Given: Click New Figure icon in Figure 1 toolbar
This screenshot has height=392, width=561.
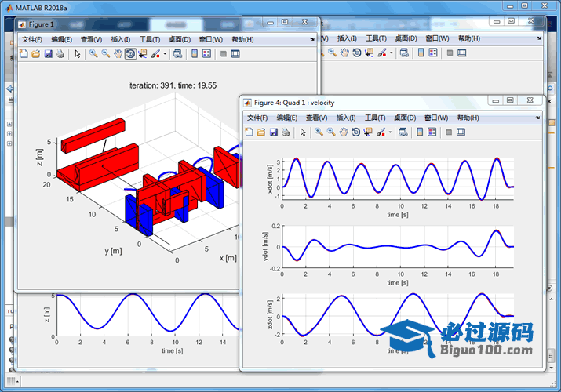Looking at the screenshot, I should [x=24, y=54].
